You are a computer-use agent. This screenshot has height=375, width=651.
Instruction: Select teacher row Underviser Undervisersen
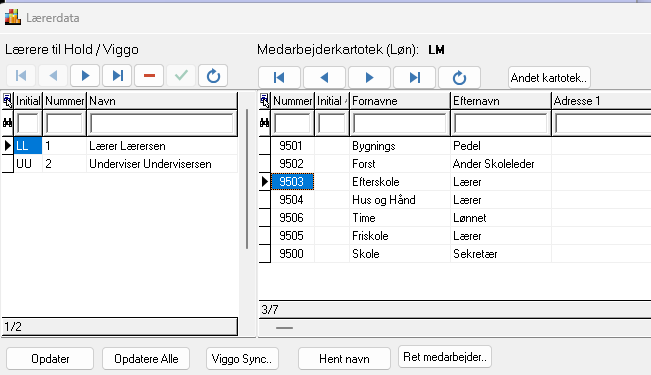[x=120, y=164]
